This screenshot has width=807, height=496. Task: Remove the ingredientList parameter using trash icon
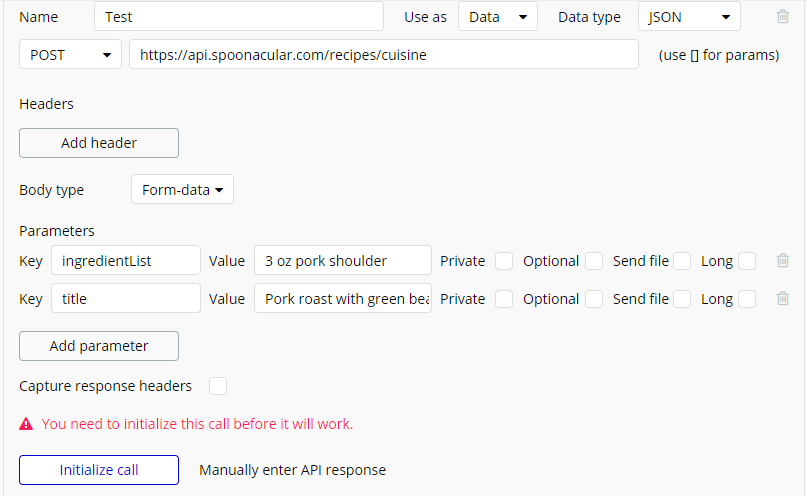click(x=783, y=260)
